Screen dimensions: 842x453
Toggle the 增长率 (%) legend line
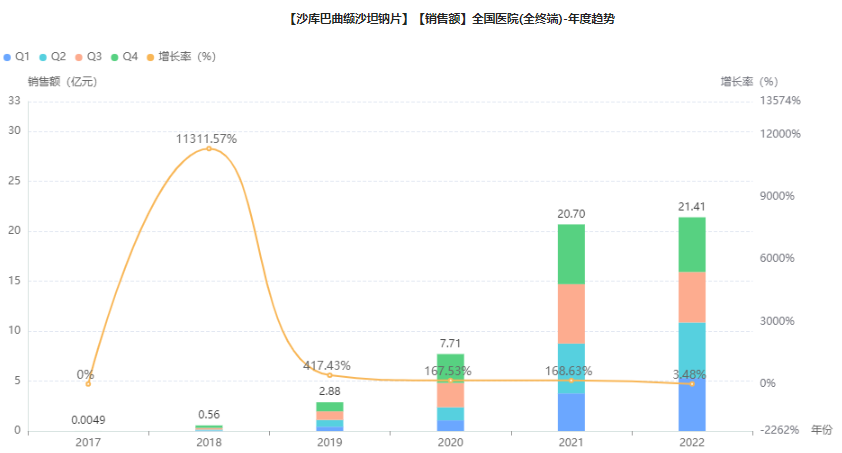click(x=180, y=56)
